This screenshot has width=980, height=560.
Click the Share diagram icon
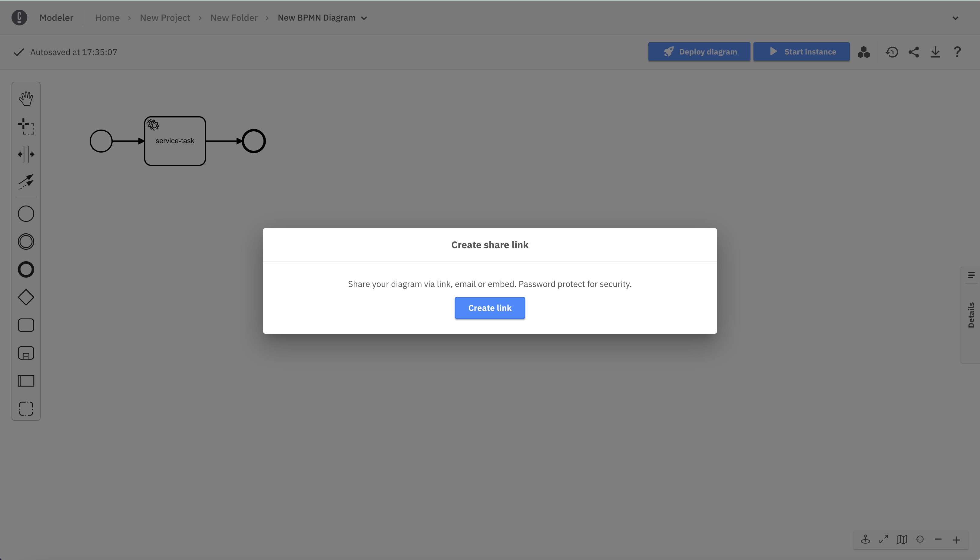pos(914,52)
